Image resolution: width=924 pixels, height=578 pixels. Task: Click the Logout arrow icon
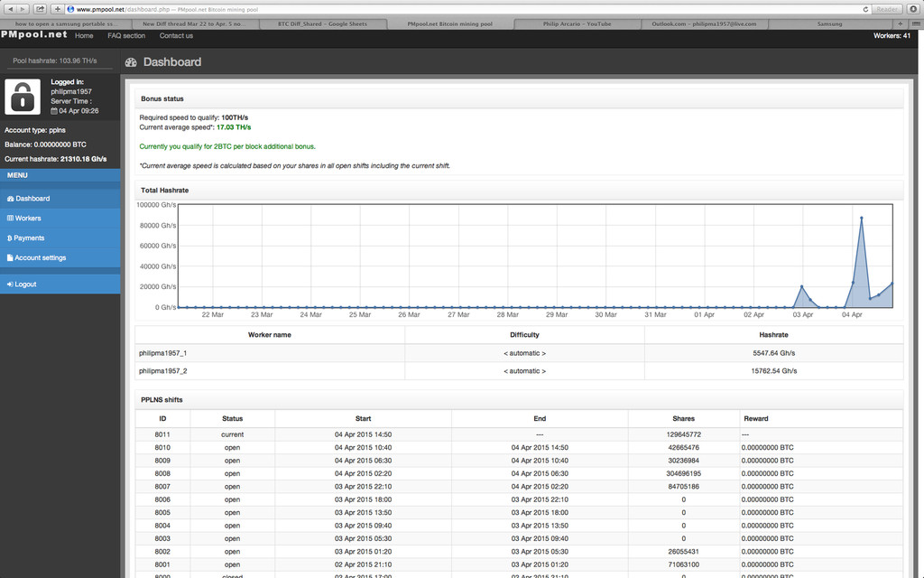(10, 284)
